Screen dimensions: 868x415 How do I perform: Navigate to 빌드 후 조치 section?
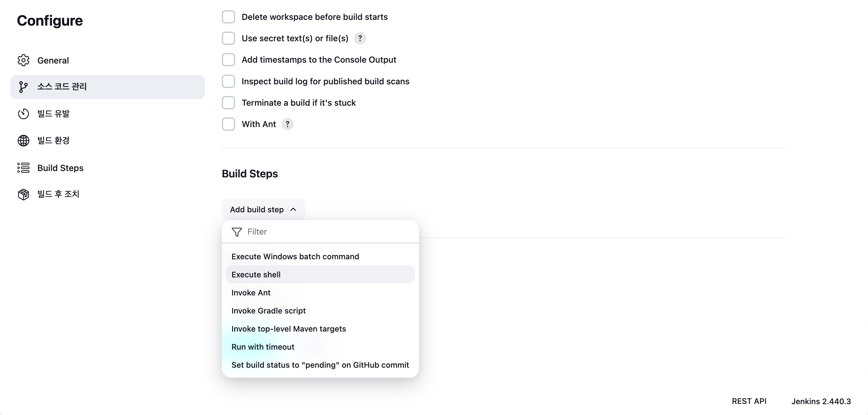point(107,194)
